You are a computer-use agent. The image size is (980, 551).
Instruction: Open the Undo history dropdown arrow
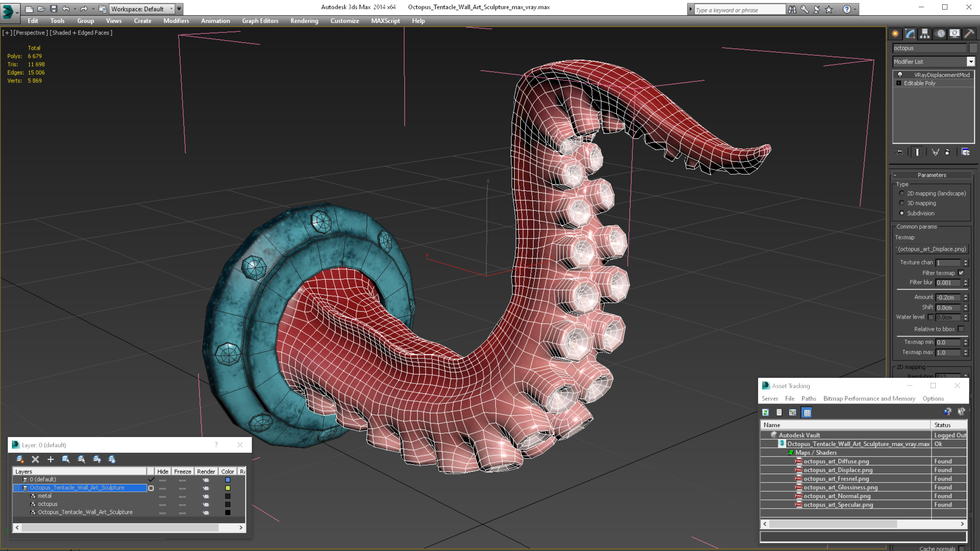75,9
